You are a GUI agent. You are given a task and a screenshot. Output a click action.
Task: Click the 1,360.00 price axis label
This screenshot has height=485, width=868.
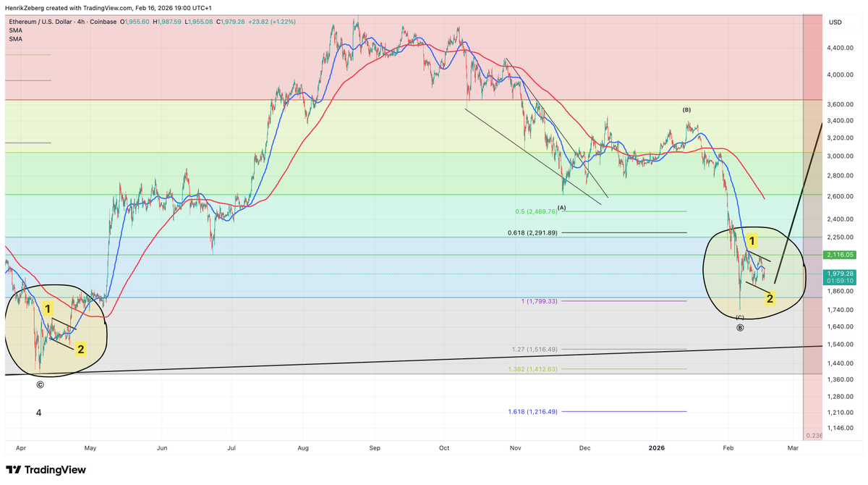coord(841,379)
